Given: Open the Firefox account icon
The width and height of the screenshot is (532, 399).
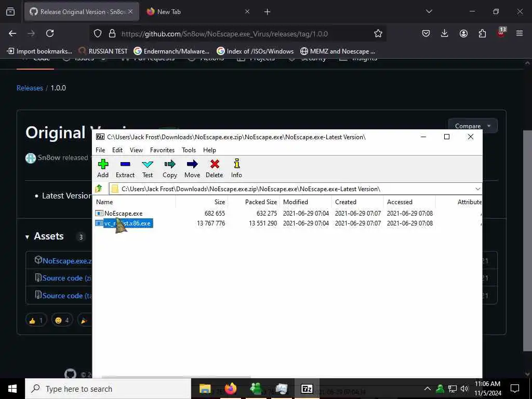Looking at the screenshot, I should click(x=463, y=33).
